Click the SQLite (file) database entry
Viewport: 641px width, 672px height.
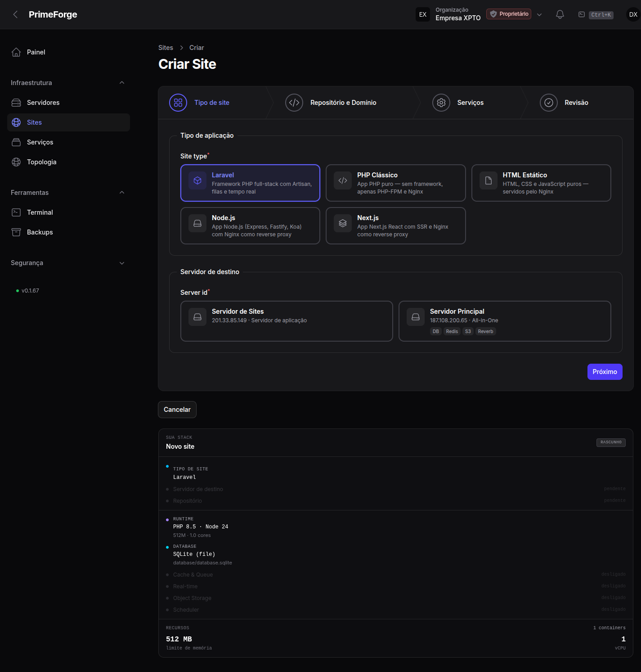click(194, 554)
